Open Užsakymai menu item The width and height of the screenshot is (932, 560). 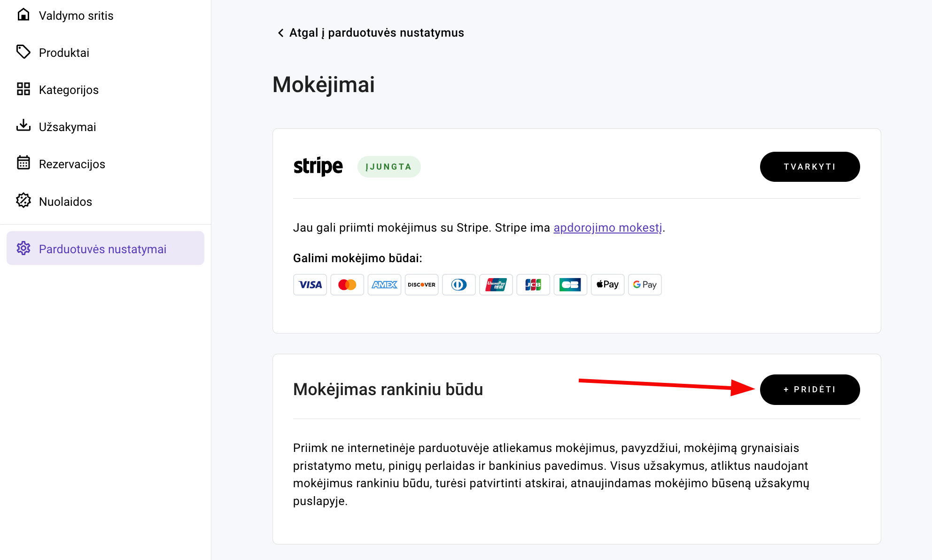(67, 127)
